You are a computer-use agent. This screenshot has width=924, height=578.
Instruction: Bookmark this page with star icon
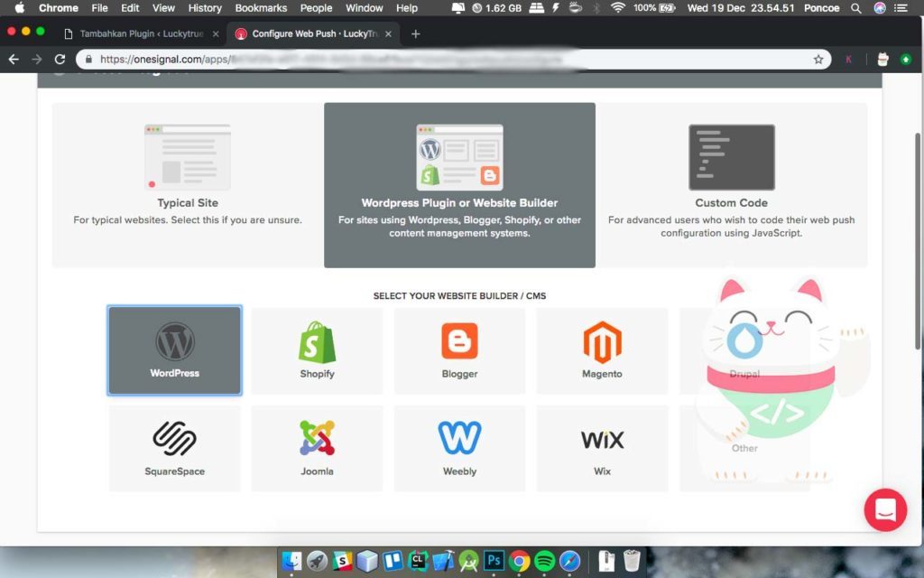pos(818,59)
